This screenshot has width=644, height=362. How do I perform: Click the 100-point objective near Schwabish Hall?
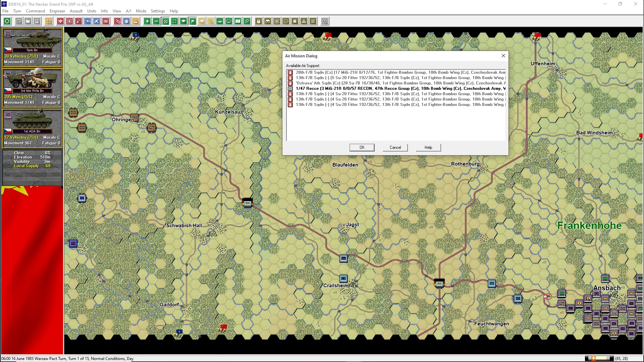coord(247,203)
